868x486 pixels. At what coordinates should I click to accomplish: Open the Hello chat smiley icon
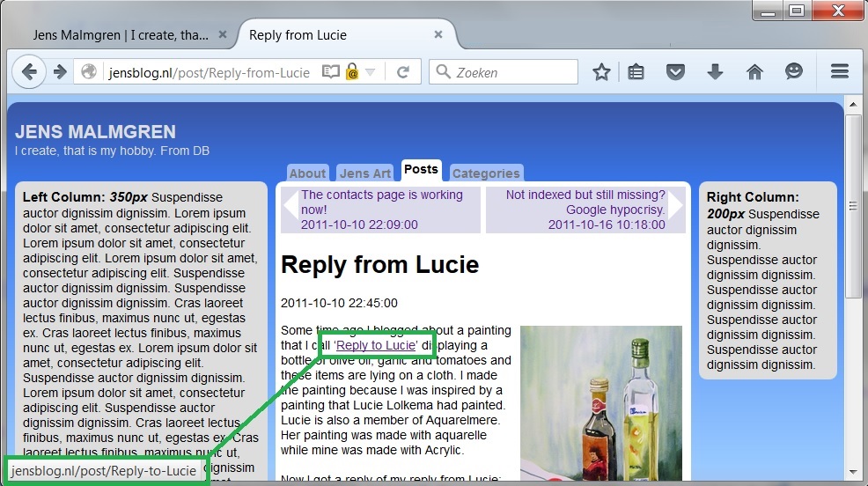tap(794, 71)
